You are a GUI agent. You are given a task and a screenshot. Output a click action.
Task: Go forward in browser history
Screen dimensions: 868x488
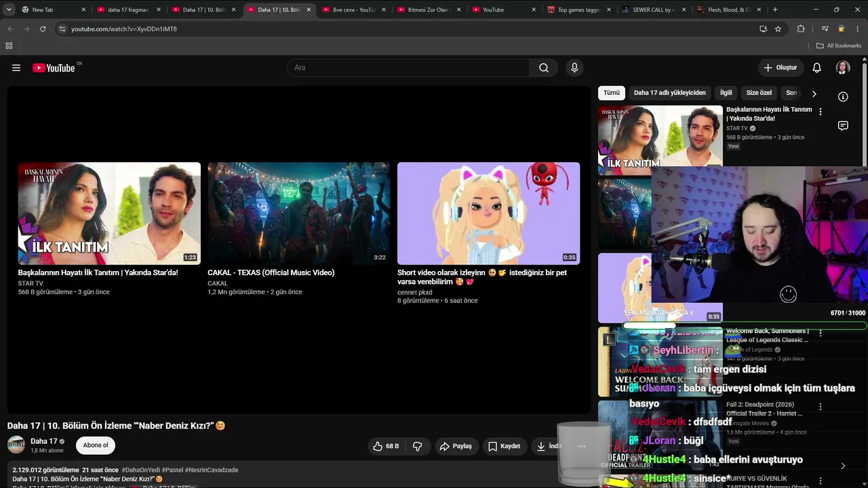(x=26, y=29)
